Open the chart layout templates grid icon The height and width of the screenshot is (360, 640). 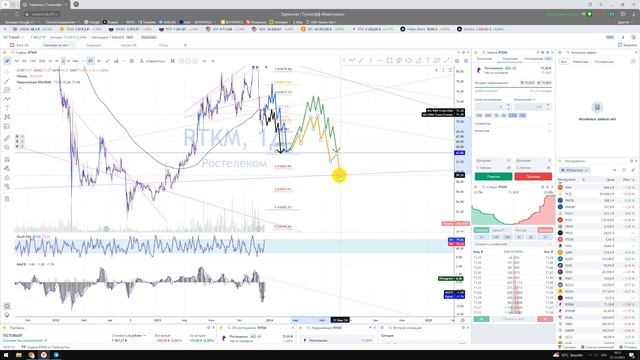(x=173, y=61)
